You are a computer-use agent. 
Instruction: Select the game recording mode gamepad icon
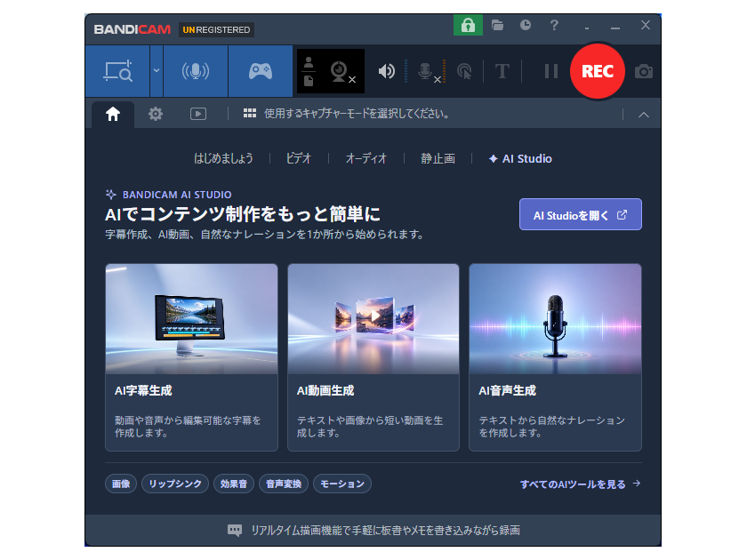[x=260, y=71]
